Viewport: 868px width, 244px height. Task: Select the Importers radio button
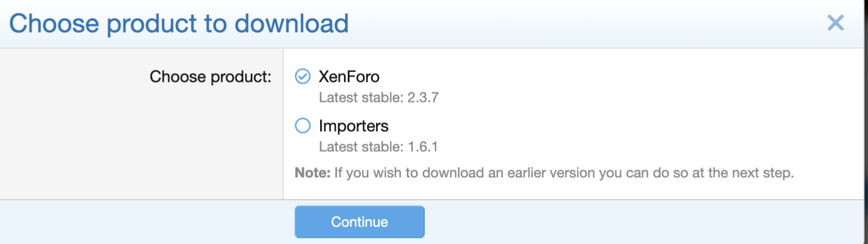coord(303,126)
